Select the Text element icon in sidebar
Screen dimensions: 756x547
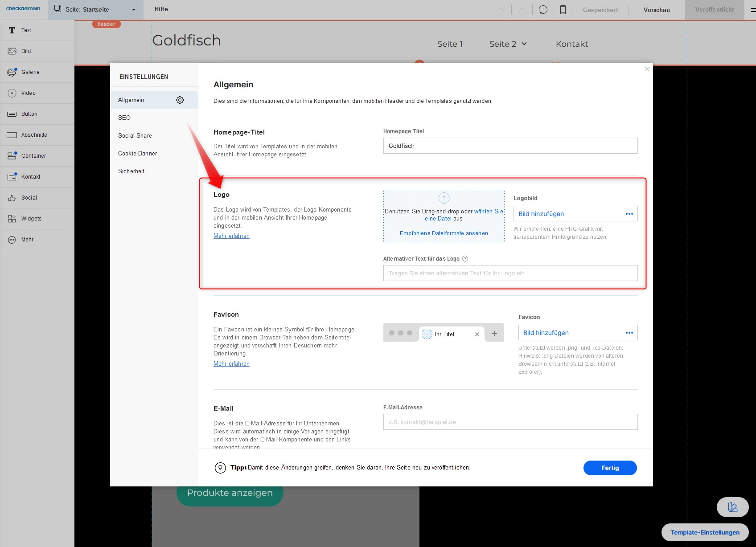click(12, 30)
